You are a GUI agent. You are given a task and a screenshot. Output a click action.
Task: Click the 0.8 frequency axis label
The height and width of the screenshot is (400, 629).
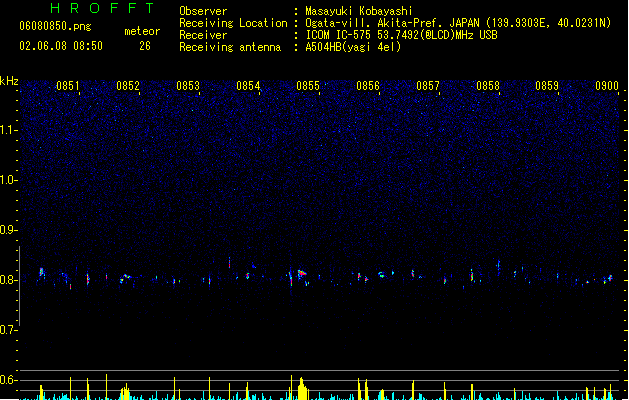pos(8,280)
